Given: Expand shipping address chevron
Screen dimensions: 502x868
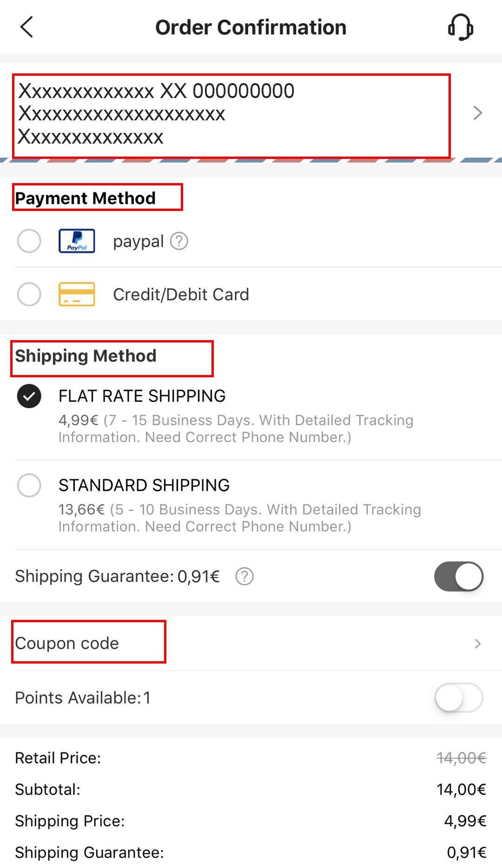Looking at the screenshot, I should pos(477,113).
